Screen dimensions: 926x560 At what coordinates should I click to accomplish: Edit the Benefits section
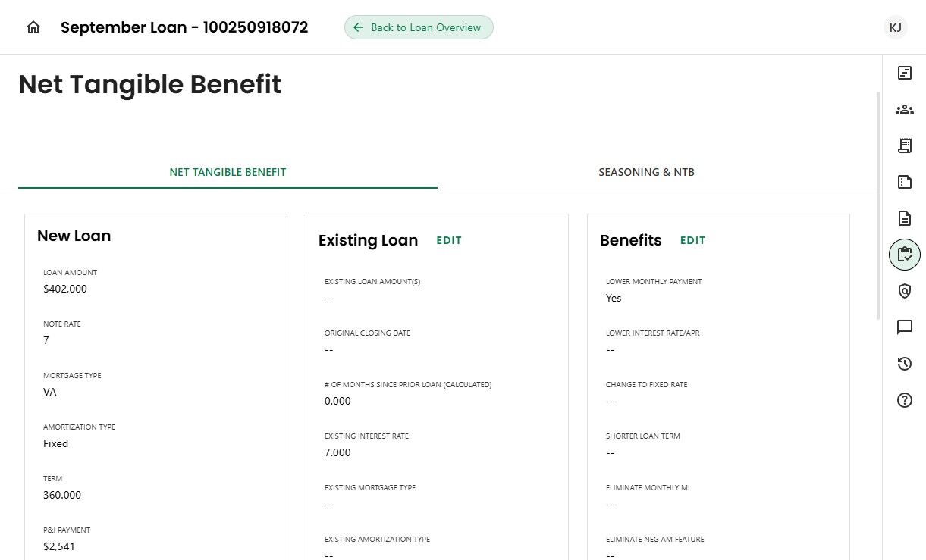[692, 240]
